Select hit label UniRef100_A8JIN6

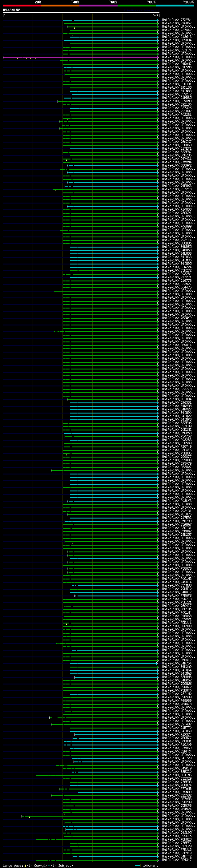(177, 775)
